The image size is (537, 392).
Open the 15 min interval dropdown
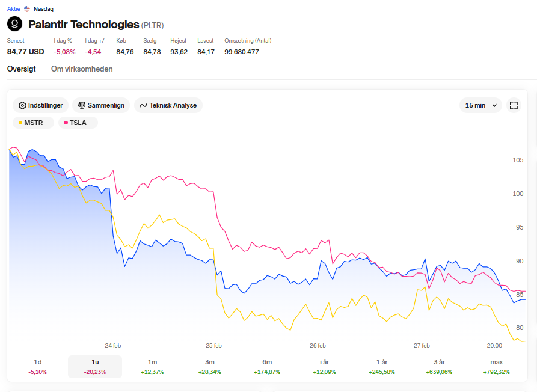[x=480, y=105]
